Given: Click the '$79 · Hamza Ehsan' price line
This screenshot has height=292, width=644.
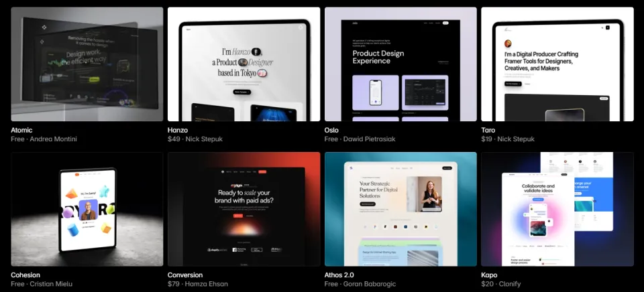Looking at the screenshot, I should (x=197, y=284).
